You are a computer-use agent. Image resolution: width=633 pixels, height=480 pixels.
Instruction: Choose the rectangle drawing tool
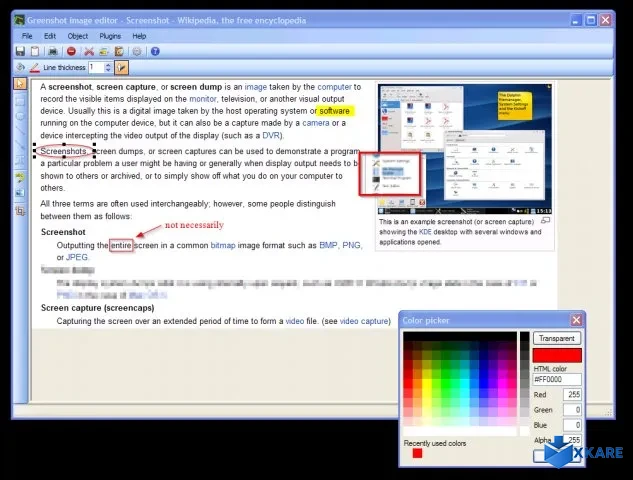pos(20,99)
